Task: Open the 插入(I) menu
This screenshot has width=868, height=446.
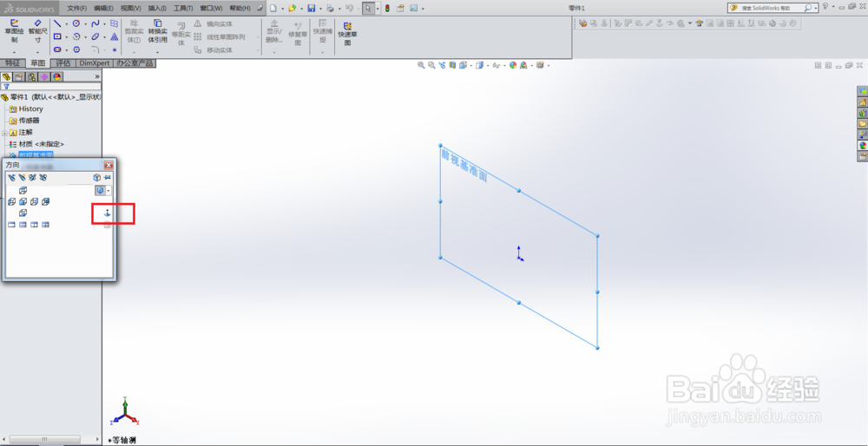Action: pyautogui.click(x=157, y=9)
